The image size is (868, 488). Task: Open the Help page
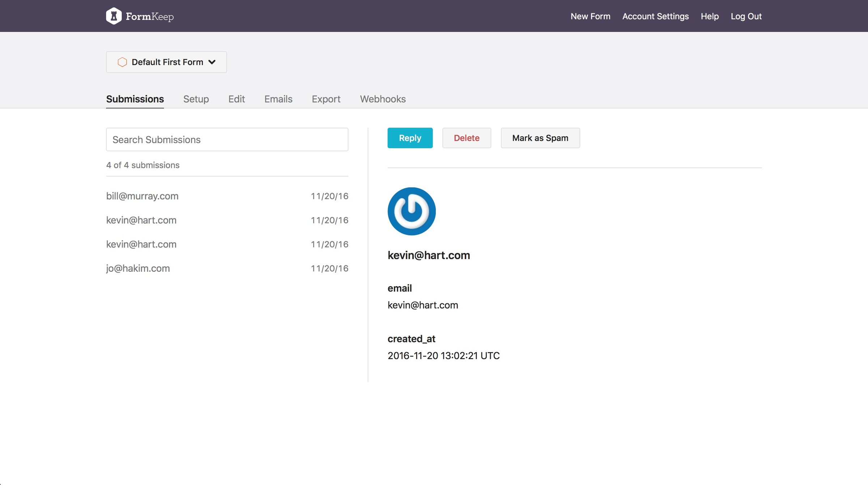pyautogui.click(x=710, y=16)
